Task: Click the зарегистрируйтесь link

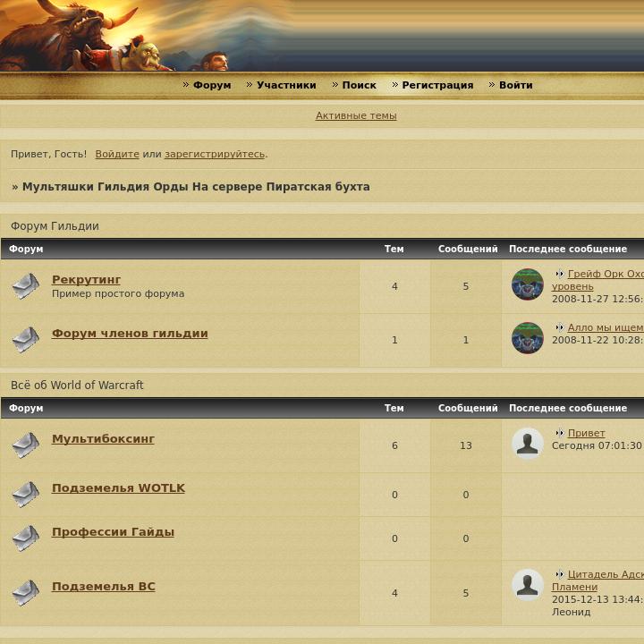Action: tap(215, 154)
